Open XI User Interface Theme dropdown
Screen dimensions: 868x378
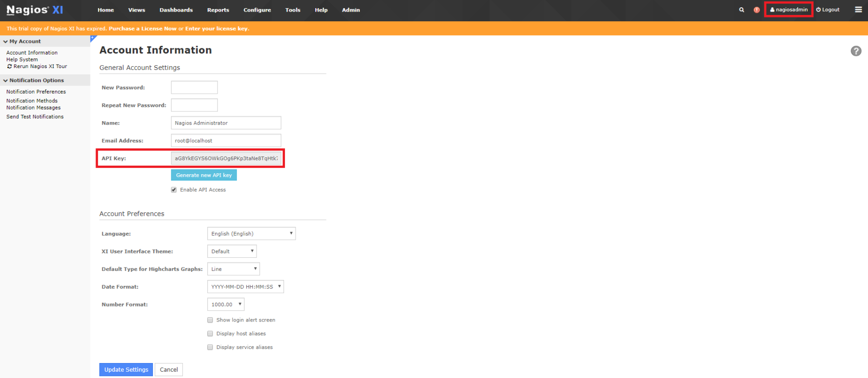[232, 252]
